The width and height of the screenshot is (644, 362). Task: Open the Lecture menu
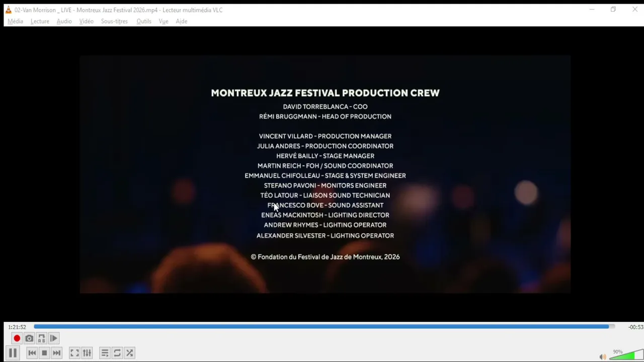40,21
